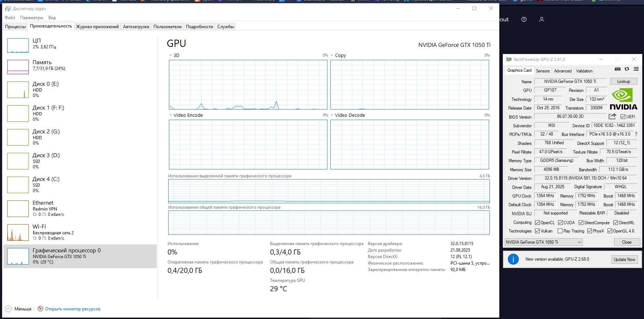The image size is (644, 319).
Task: Click the driver version value 32.0.15.8115
Action: (462, 244)
